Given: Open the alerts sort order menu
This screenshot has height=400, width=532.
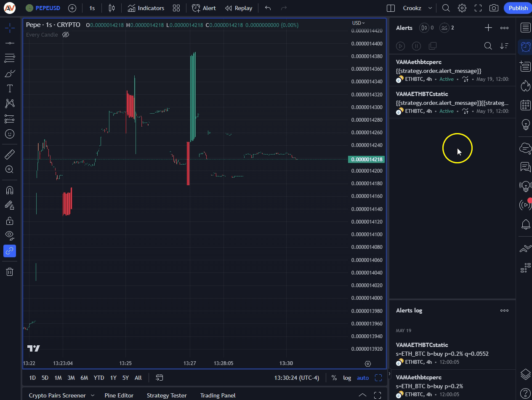Looking at the screenshot, I should (x=504, y=46).
